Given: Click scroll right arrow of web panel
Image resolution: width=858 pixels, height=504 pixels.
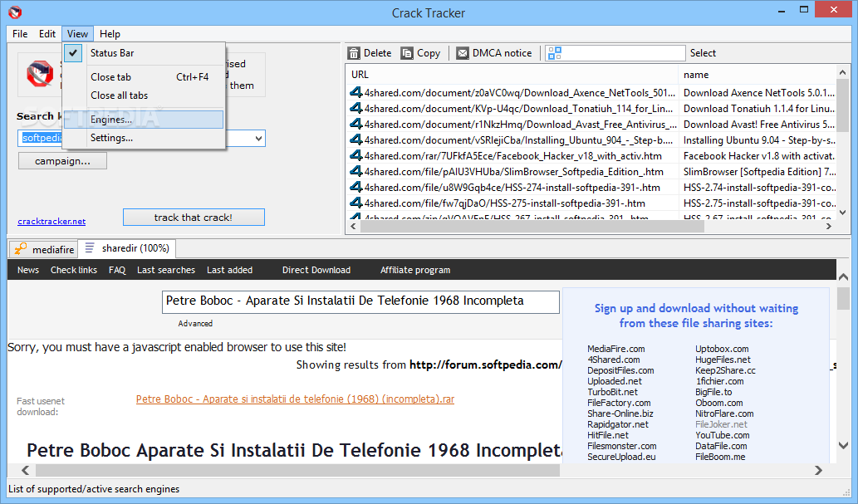Looking at the screenshot, I should click(x=819, y=470).
